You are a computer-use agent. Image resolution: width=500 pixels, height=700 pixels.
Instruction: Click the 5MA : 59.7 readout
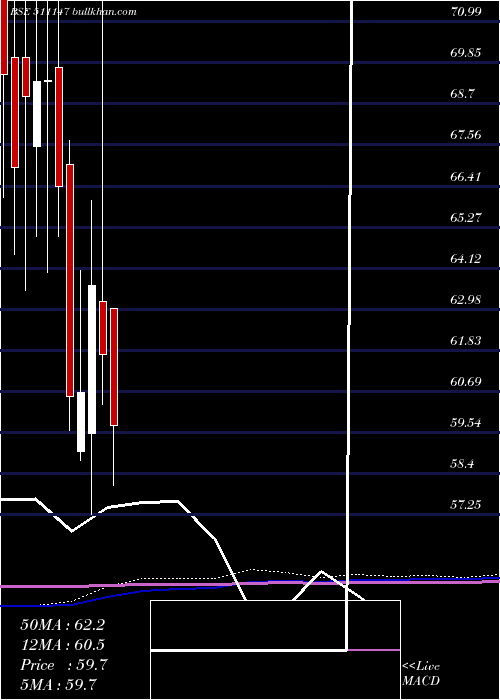point(59,684)
